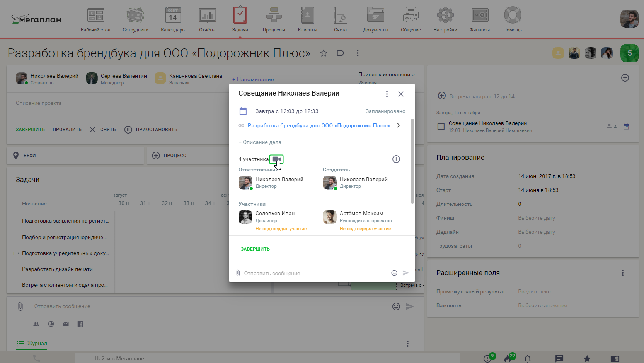
Task: Open the Сотрудники section
Action: pos(135,19)
